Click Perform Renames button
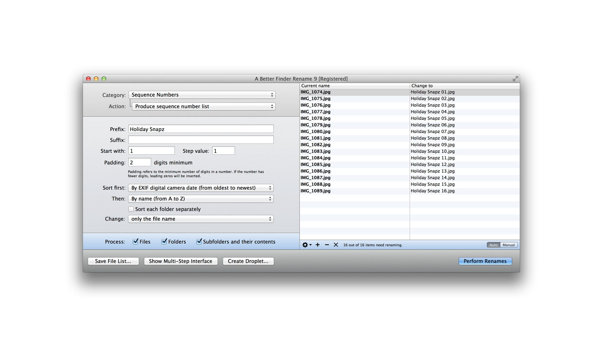The height and width of the screenshot is (364, 603). pos(485,261)
